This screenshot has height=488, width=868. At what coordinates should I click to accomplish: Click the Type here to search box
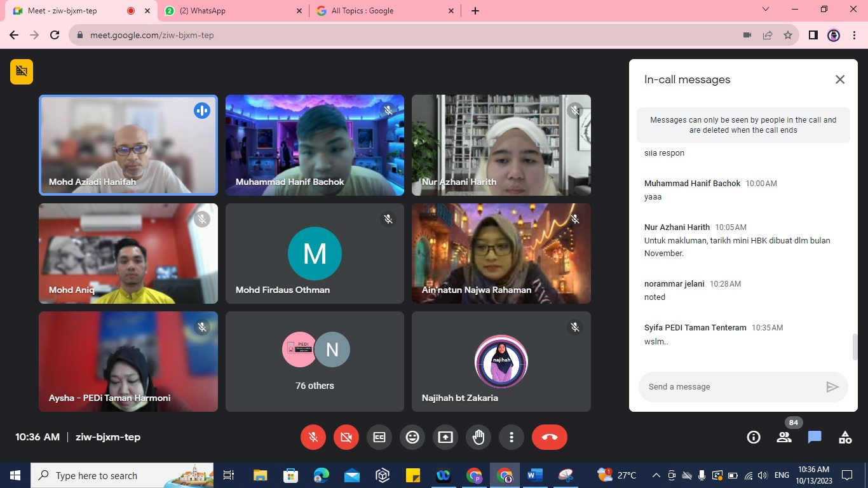(123, 475)
